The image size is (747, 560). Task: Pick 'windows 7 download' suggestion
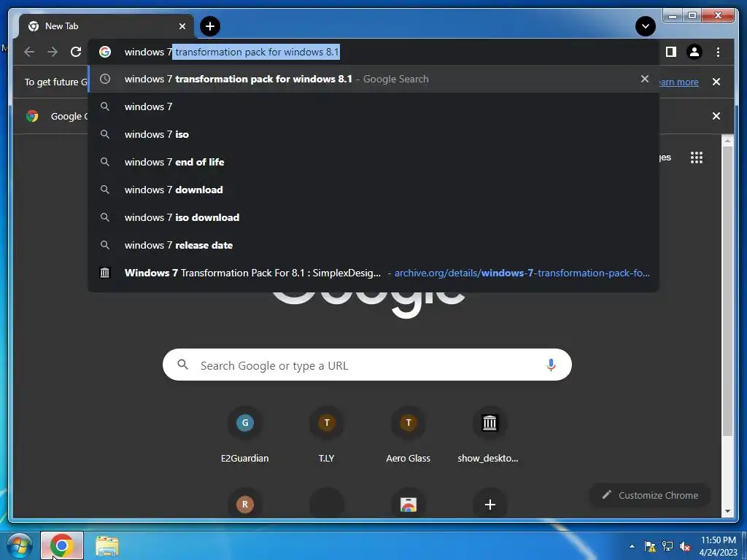pyautogui.click(x=373, y=190)
